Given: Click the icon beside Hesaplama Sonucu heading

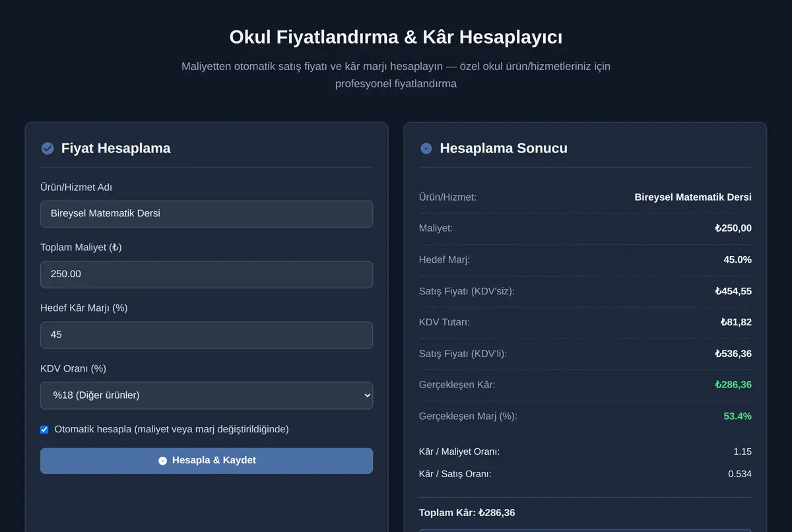Looking at the screenshot, I should pos(426,149).
